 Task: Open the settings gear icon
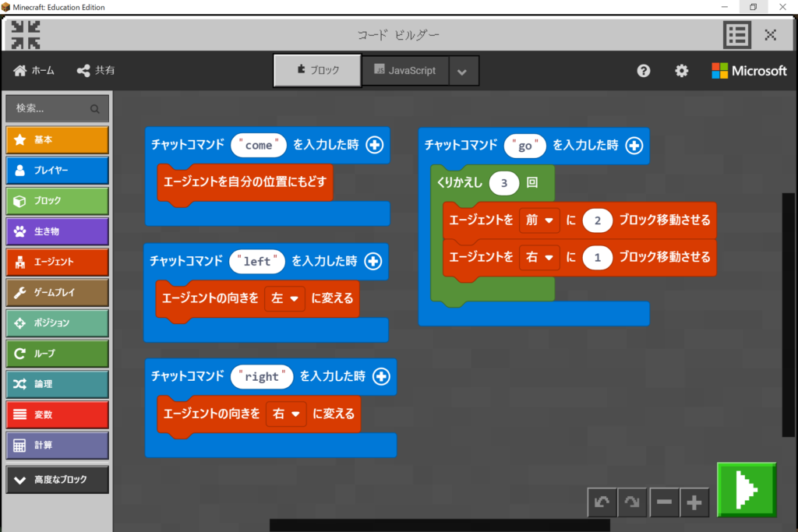pos(682,71)
